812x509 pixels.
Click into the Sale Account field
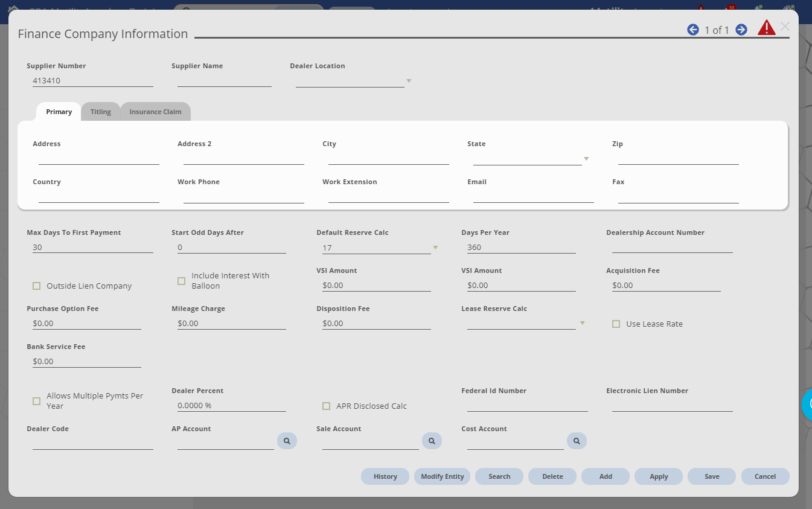click(x=371, y=443)
